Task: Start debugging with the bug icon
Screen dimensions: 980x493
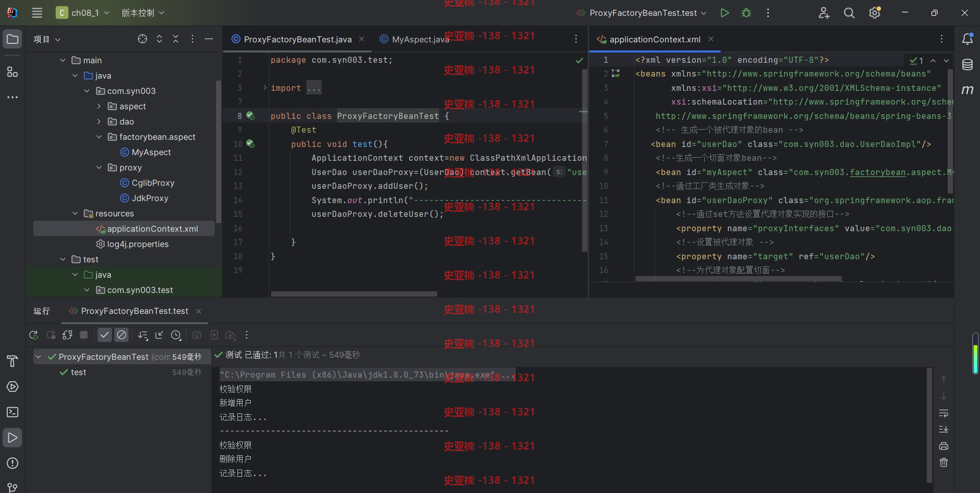Action: pyautogui.click(x=746, y=13)
